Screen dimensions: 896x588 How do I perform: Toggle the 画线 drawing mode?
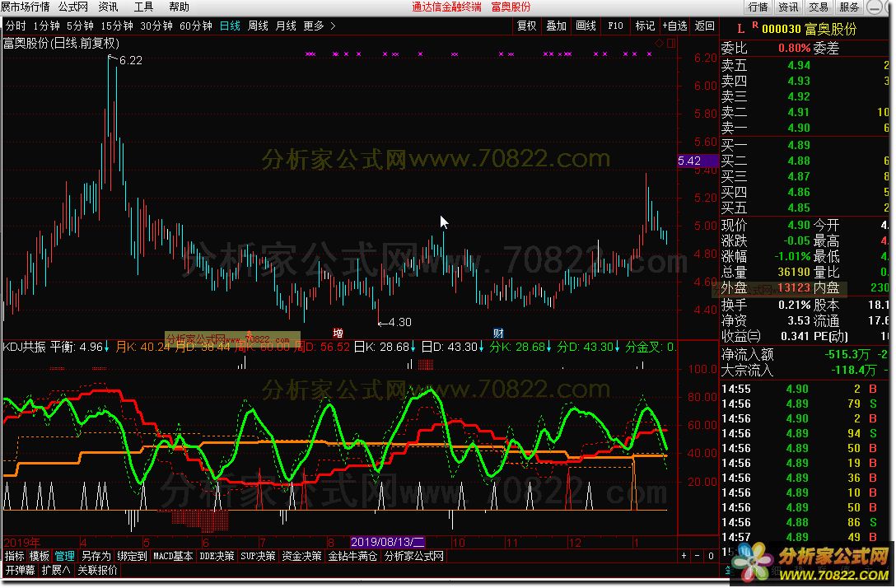(586, 26)
